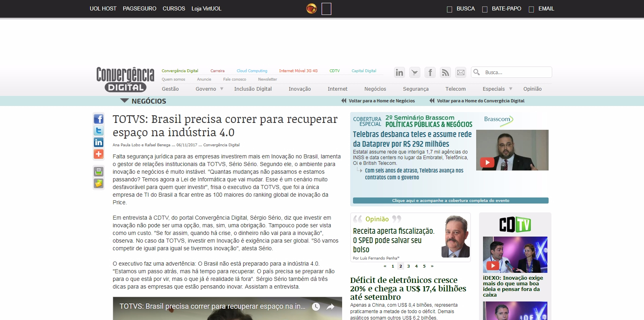Image resolution: width=644 pixels, height=320 pixels.
Task: Share the article on LinkedIn via the sidebar
Action: (99, 142)
